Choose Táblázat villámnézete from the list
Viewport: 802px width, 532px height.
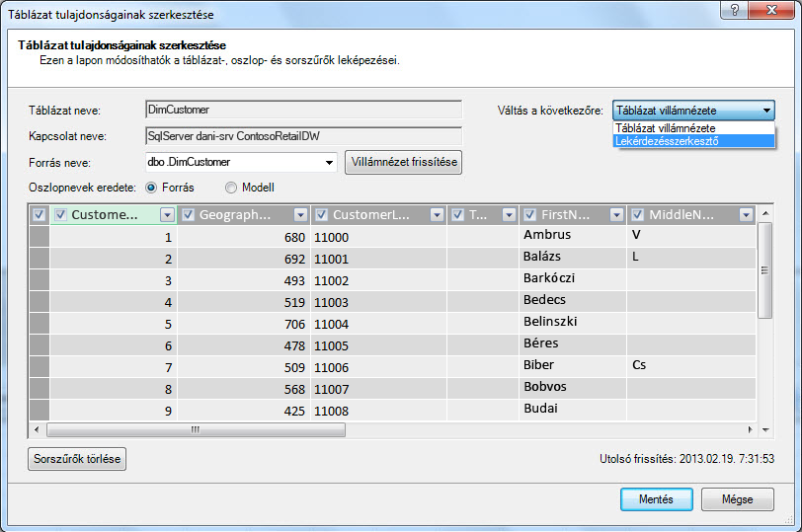(x=693, y=128)
